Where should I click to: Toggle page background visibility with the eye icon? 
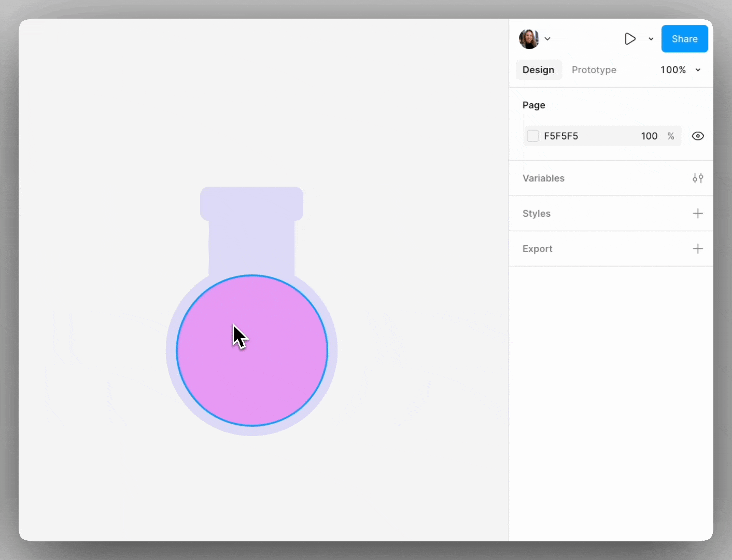[698, 136]
